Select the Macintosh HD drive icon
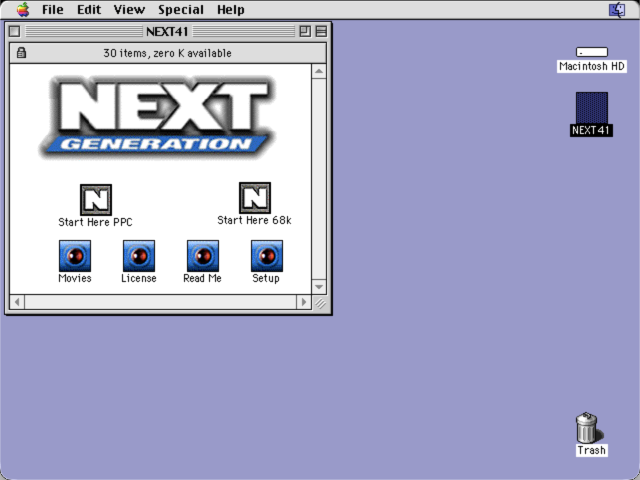The height and width of the screenshot is (480, 640). pos(592,52)
